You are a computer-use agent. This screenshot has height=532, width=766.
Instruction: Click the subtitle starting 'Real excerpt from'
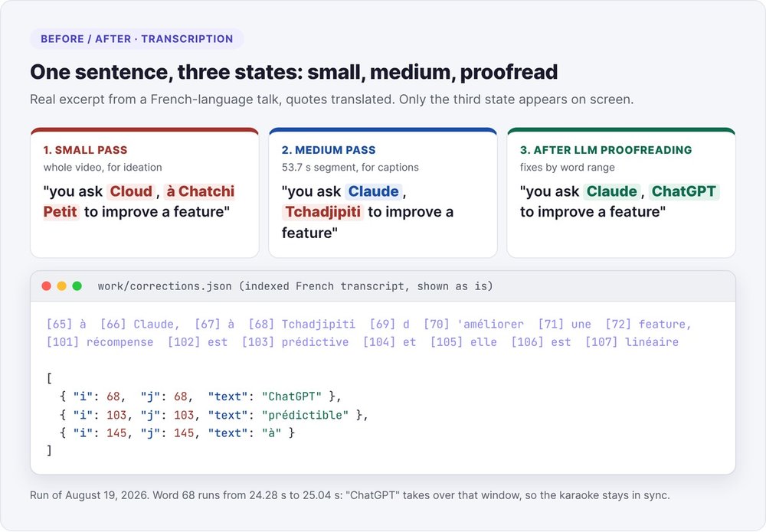pyautogui.click(x=332, y=100)
